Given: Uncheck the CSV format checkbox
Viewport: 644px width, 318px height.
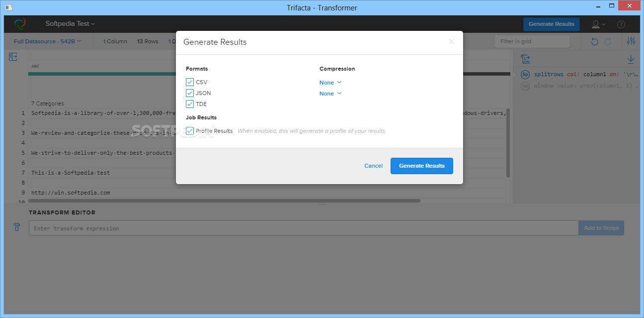Looking at the screenshot, I should tap(190, 82).
